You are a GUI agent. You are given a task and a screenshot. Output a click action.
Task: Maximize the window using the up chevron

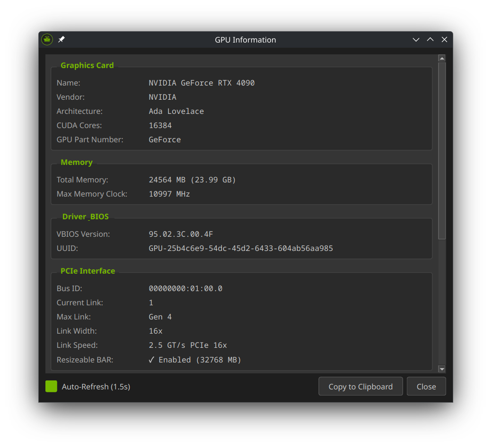[430, 40]
